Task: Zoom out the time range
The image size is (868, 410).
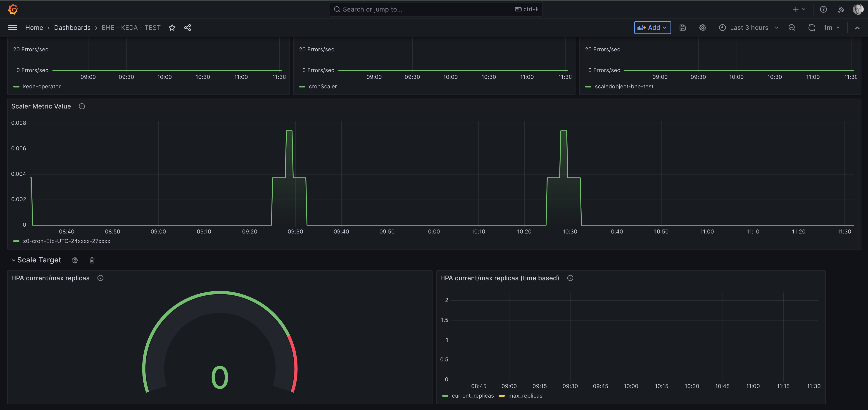Action: click(x=792, y=28)
